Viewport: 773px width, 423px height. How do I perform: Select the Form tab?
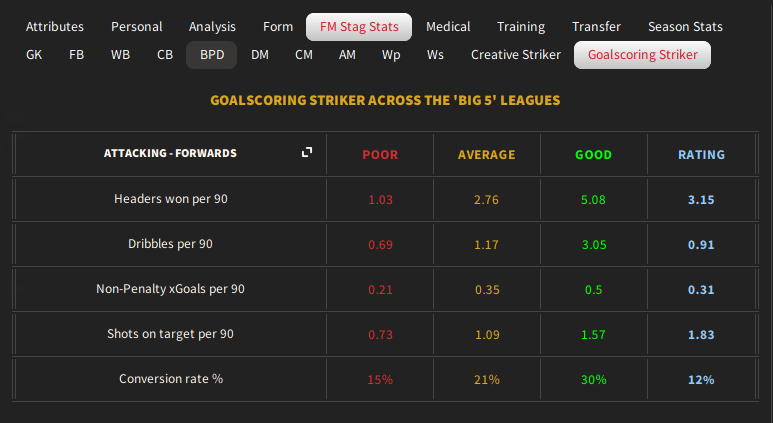pyautogui.click(x=278, y=27)
